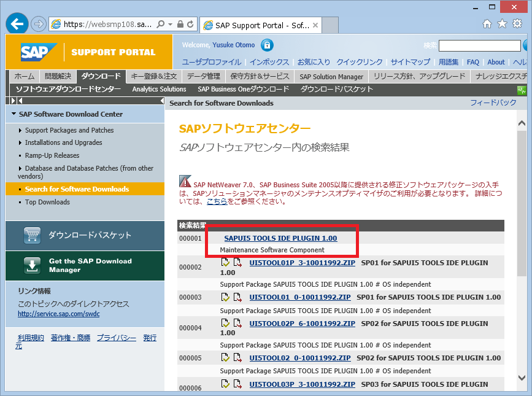Click the browser address bar URL
The height and width of the screenshot is (396, 532).
(x=108, y=24)
